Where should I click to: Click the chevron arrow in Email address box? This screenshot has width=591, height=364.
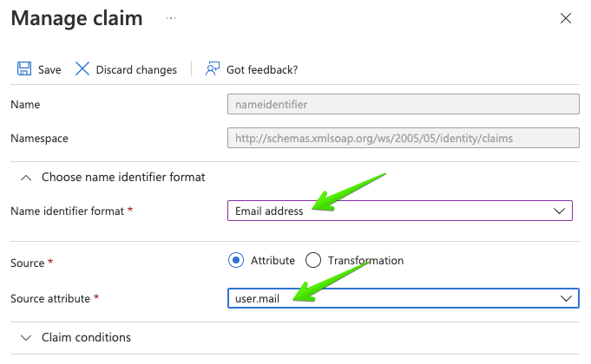pyautogui.click(x=559, y=211)
